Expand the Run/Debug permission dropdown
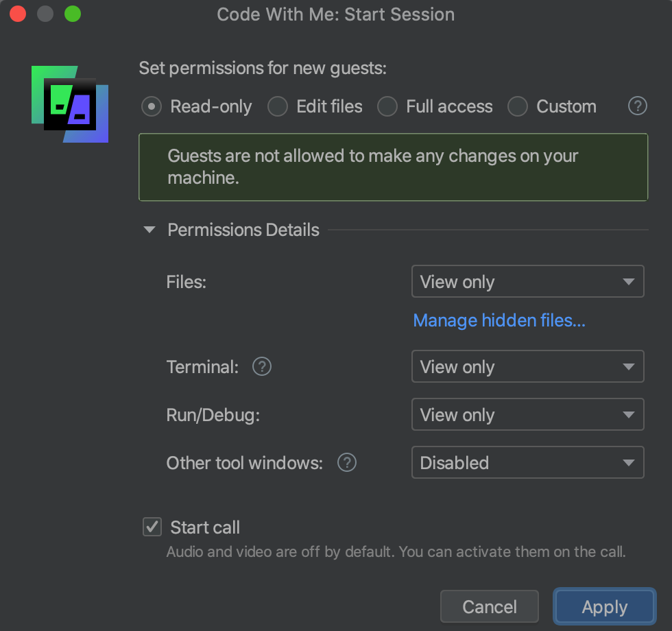Screen dimensions: 672x631 (x=527, y=415)
